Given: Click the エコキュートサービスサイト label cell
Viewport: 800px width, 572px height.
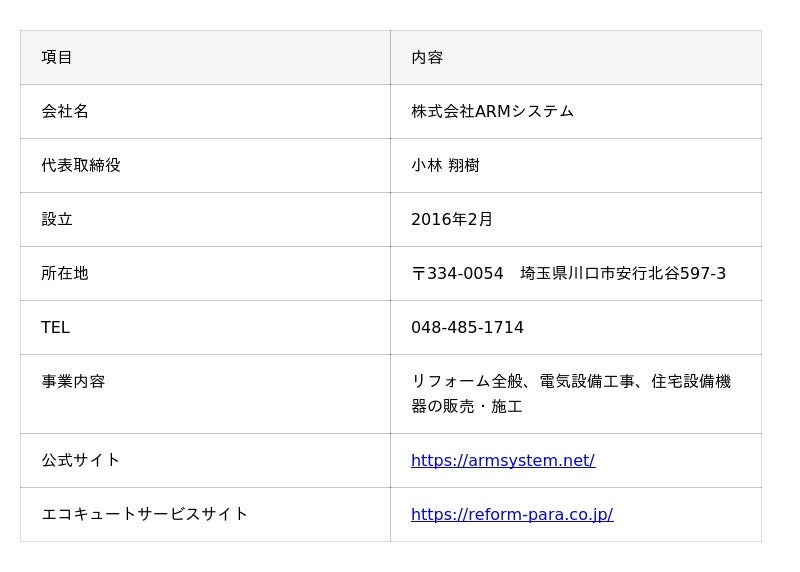Looking at the screenshot, I should [205, 515].
